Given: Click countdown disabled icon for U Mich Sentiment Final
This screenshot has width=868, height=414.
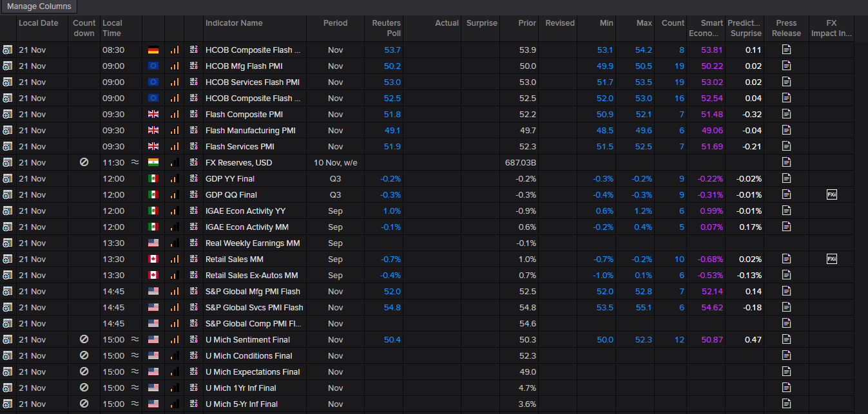Looking at the screenshot, I should (84, 339).
